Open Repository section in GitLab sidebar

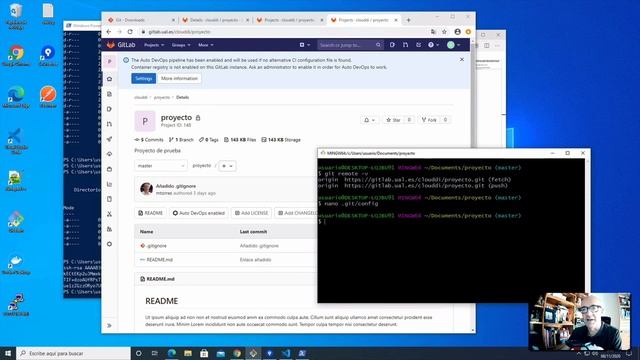[x=109, y=94]
